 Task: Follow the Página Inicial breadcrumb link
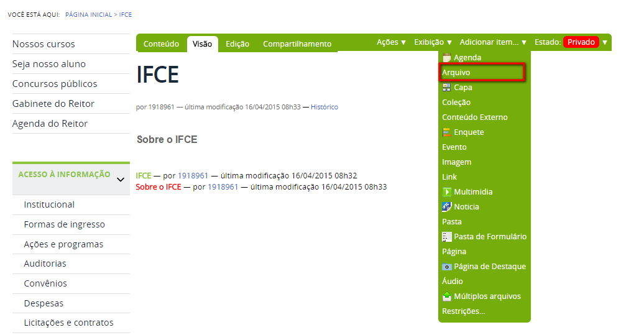[88, 14]
